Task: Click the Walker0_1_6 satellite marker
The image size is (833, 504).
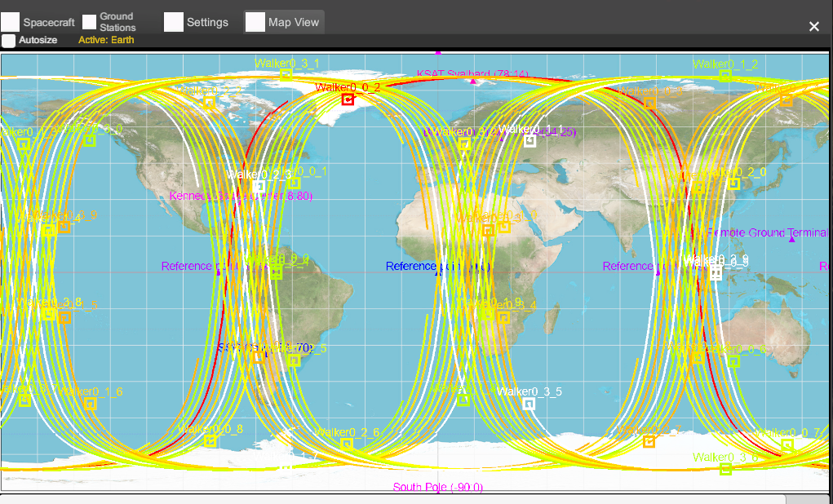Action: point(90,404)
